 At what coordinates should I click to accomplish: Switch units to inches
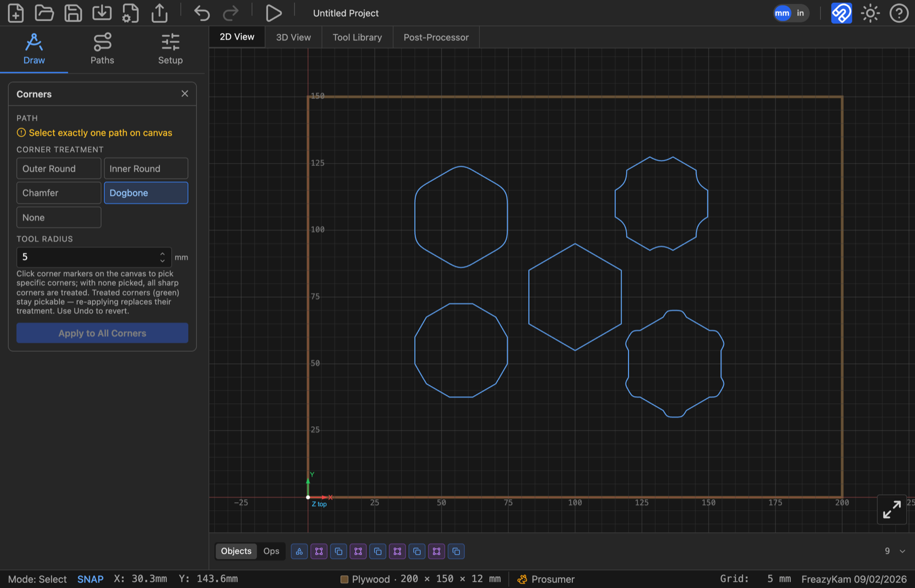click(x=800, y=13)
